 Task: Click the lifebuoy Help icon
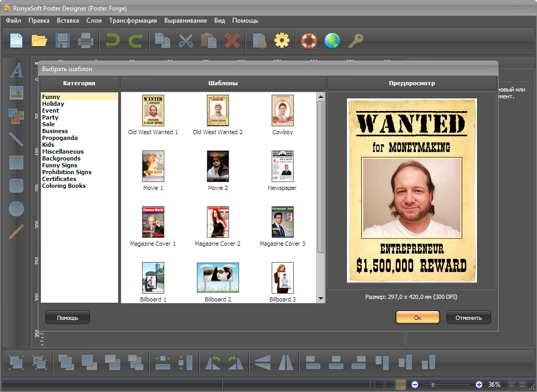[309, 41]
